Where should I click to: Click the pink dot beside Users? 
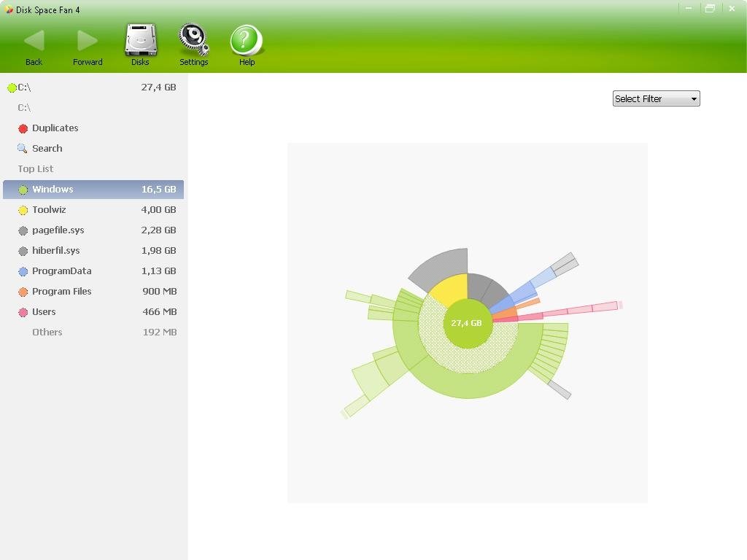23,312
